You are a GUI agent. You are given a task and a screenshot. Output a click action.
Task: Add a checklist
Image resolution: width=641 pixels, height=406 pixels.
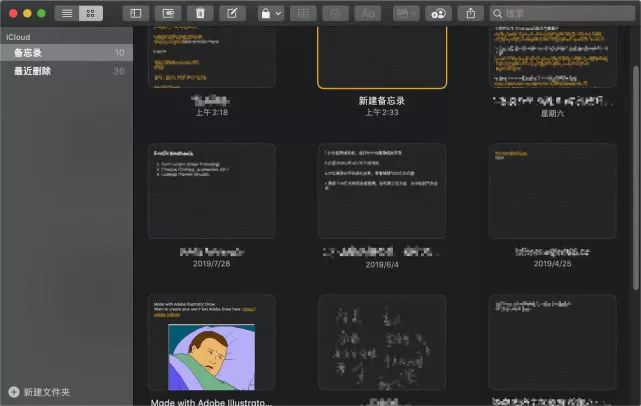tap(335, 13)
